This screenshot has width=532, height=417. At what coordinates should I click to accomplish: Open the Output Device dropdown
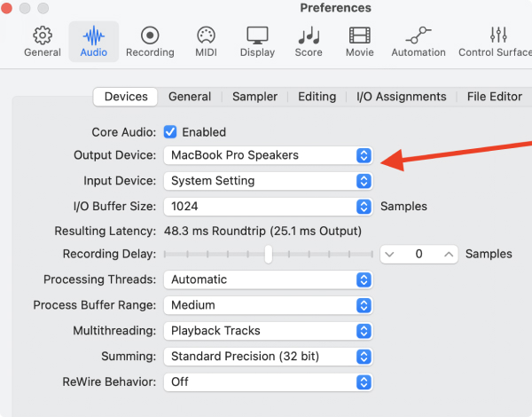point(268,155)
